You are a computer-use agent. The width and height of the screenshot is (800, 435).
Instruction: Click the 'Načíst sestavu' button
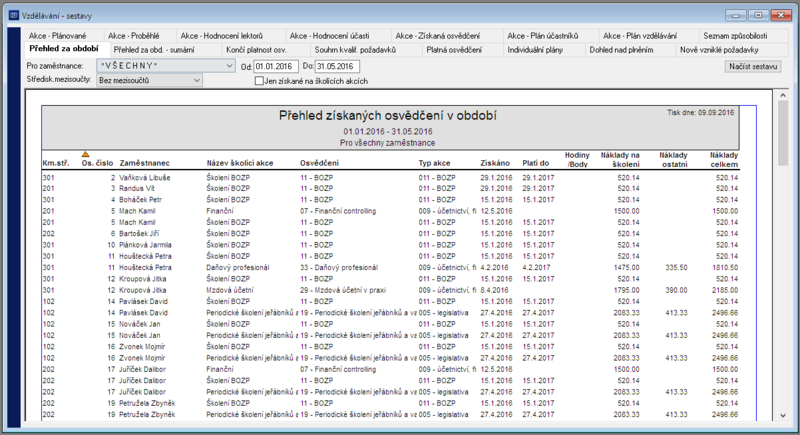(x=753, y=67)
